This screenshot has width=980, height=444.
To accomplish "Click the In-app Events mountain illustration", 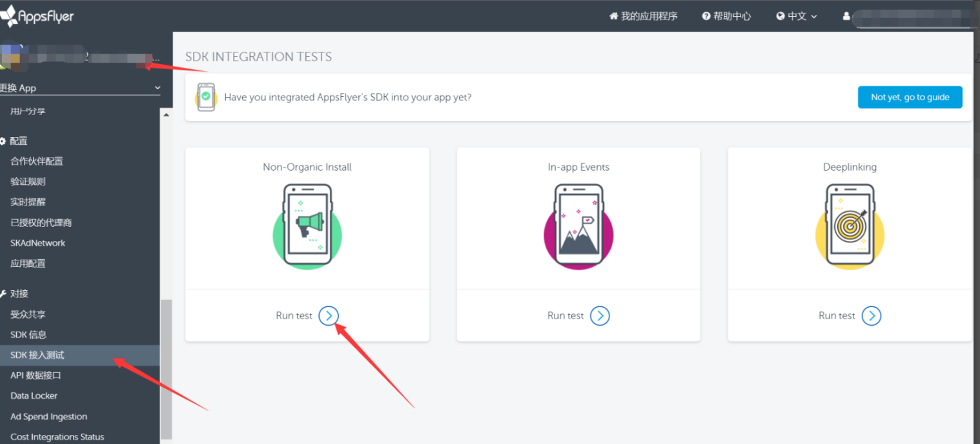I will click(x=579, y=226).
